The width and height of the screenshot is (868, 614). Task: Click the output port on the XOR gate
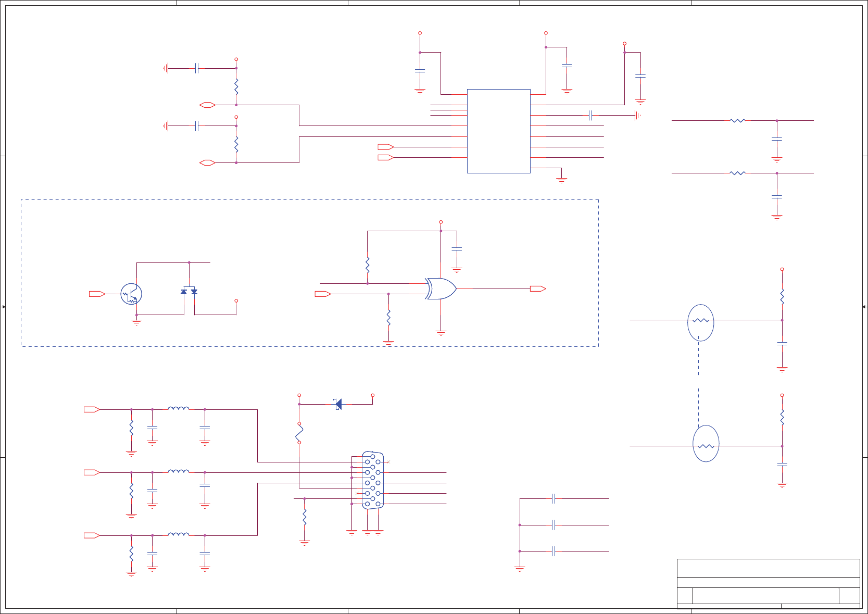coord(538,289)
